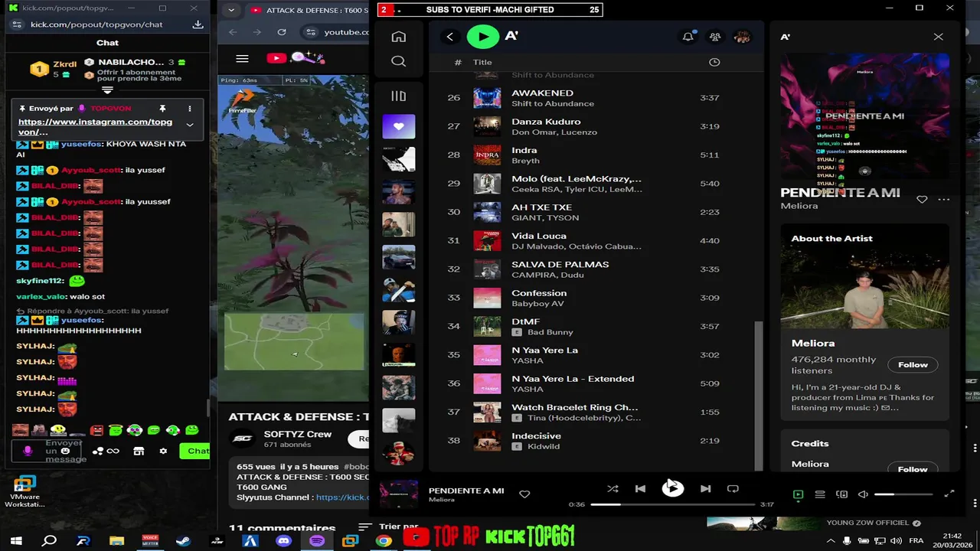Open YouTube hamburger guide menu
980x551 pixels.
tap(242, 58)
